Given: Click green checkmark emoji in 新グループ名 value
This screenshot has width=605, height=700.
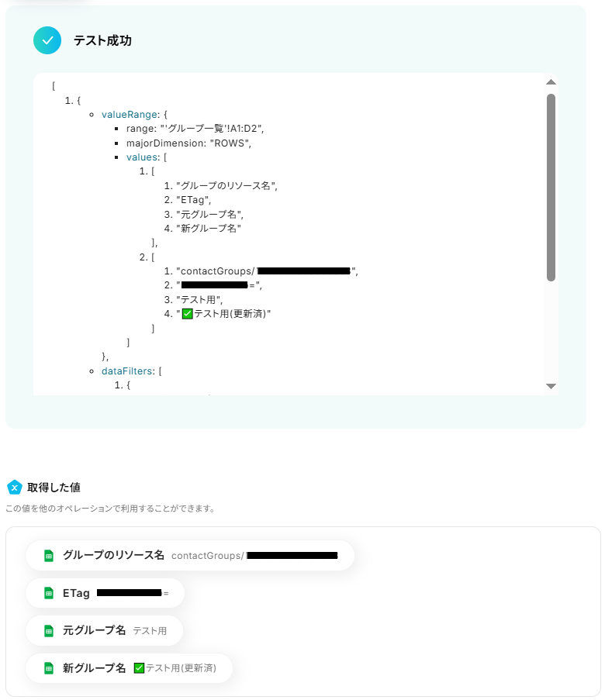Looking at the screenshot, I should point(140,668).
